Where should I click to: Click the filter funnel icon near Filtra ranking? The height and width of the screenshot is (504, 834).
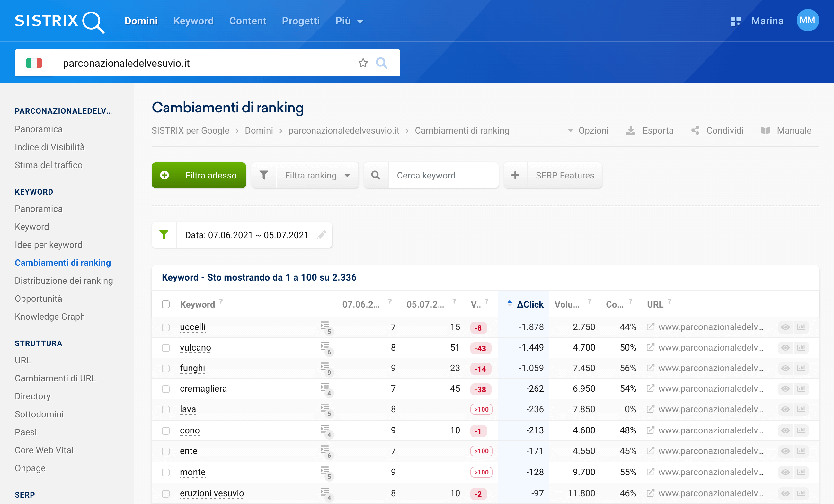point(263,175)
